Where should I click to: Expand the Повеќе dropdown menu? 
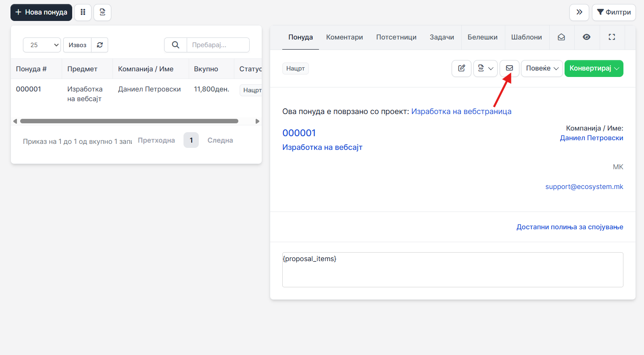coord(542,69)
